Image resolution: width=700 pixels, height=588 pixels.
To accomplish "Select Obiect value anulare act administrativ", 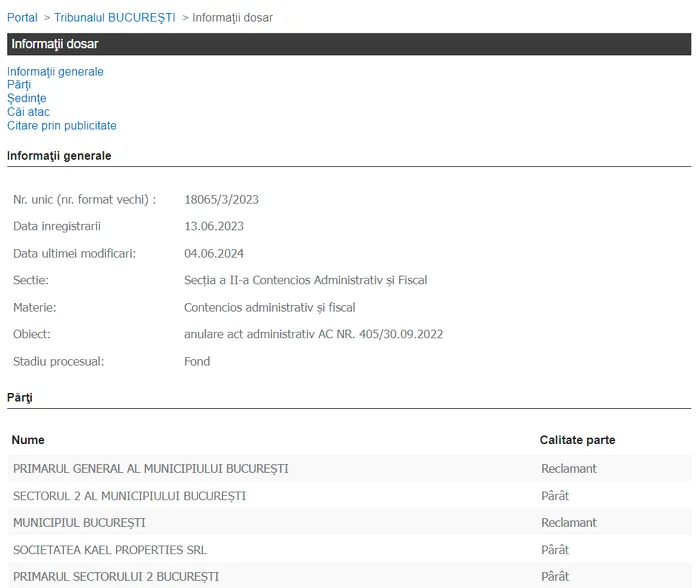I will 314,334.
